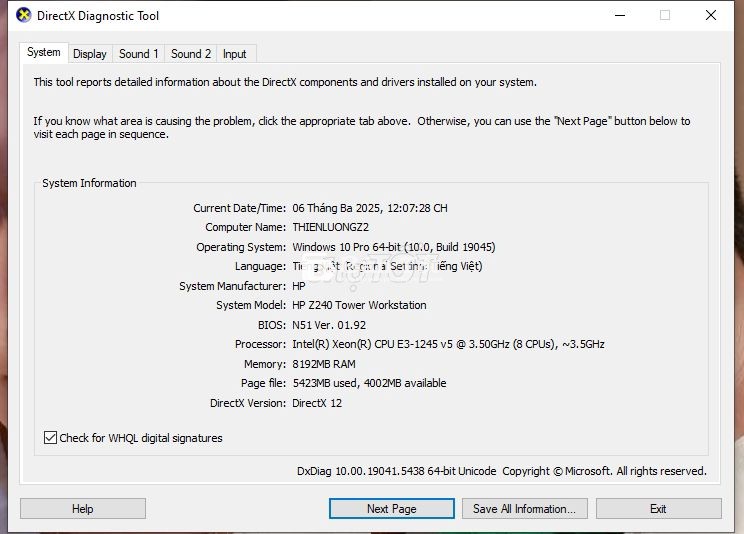Click the Current Date/Time label
The width and height of the screenshot is (744, 534).
(240, 208)
